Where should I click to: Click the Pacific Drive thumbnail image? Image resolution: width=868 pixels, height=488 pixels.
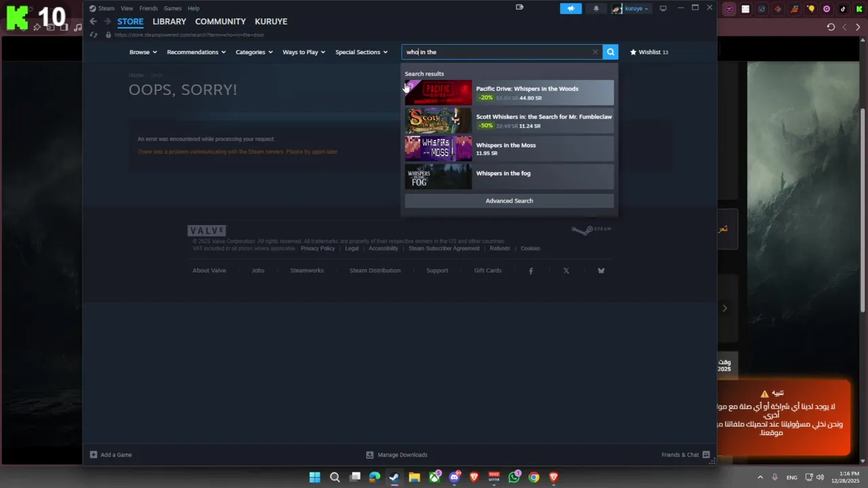tap(438, 93)
